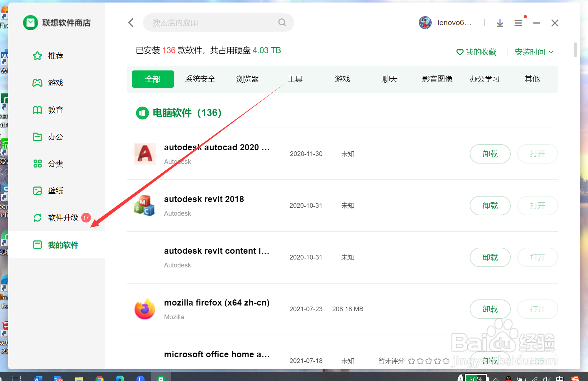Click the 17 updates badge
588x381 pixels.
click(x=86, y=217)
